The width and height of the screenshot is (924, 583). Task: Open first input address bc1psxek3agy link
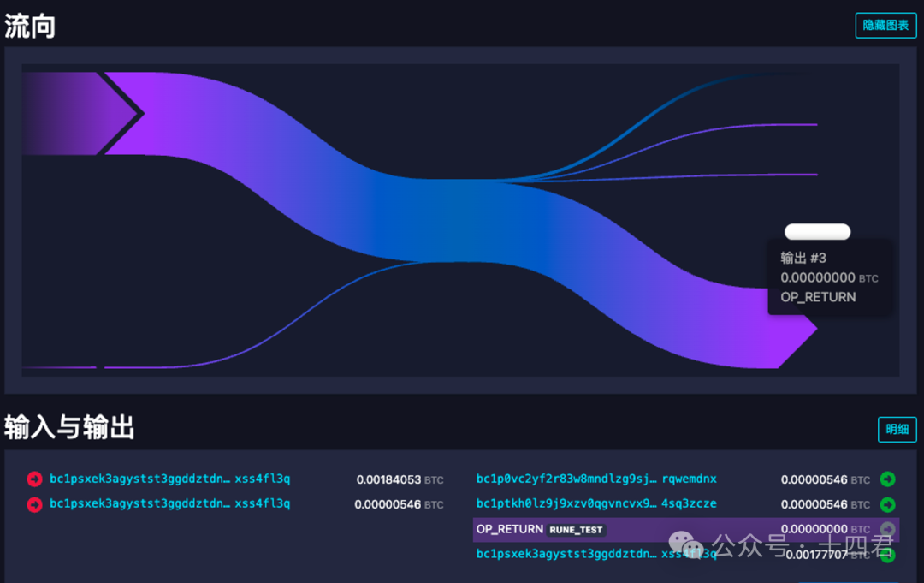pyautogui.click(x=169, y=479)
